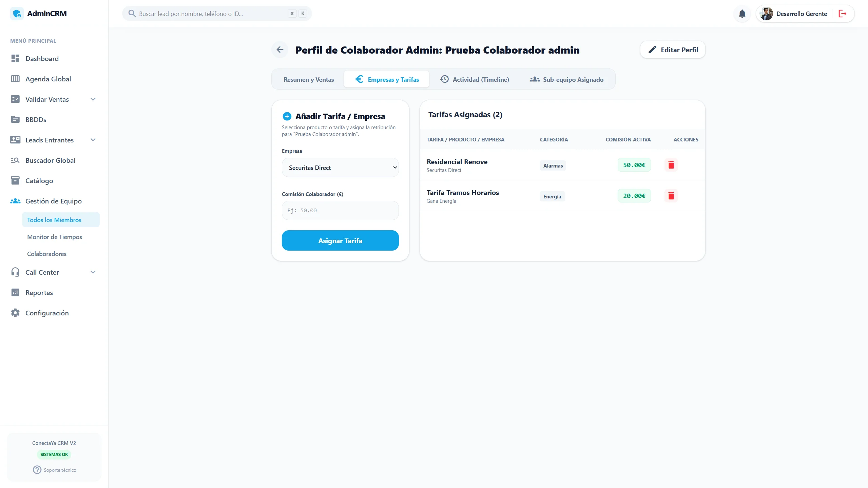
Task: Click the Agenda Global sidebar icon
Action: [15, 79]
